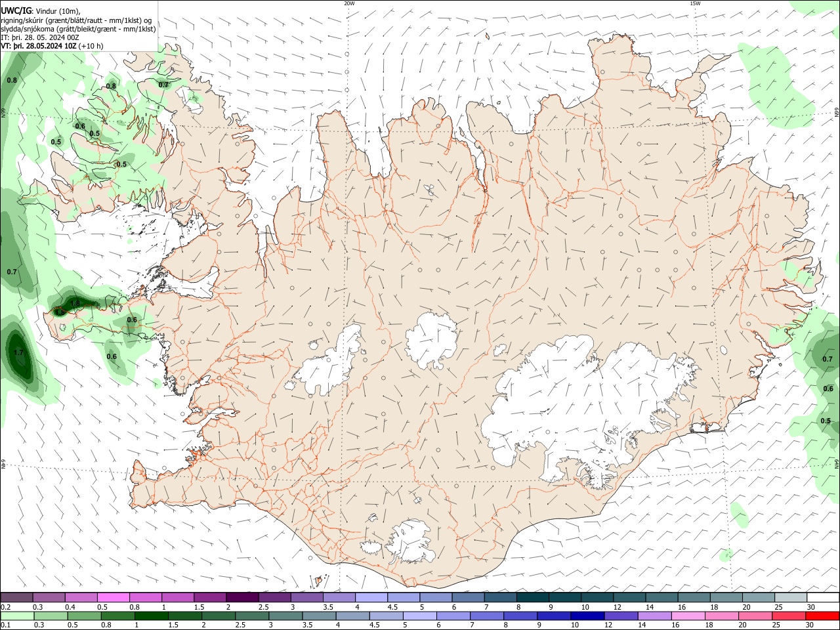Pick the dark plum swatch at snow scale 0.2
This screenshot has height=630, width=840.
point(16,598)
